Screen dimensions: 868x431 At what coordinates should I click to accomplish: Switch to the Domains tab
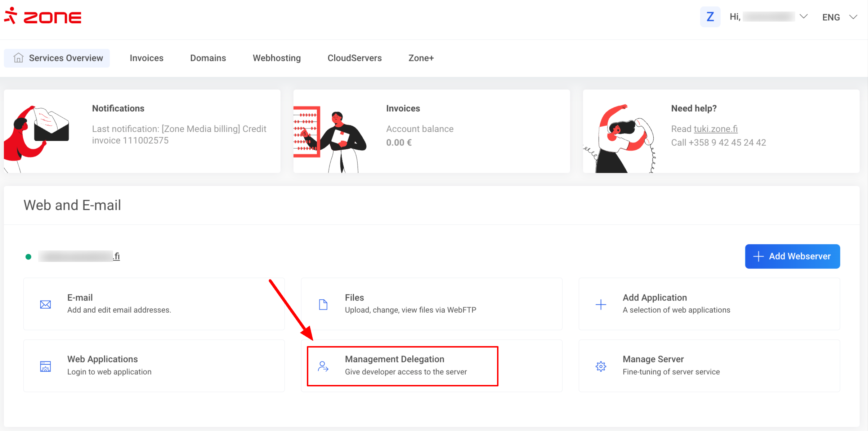(208, 58)
